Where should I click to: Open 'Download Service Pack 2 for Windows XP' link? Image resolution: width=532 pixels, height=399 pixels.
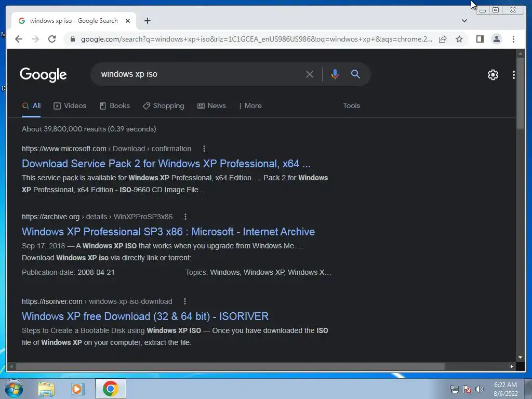[x=166, y=164]
